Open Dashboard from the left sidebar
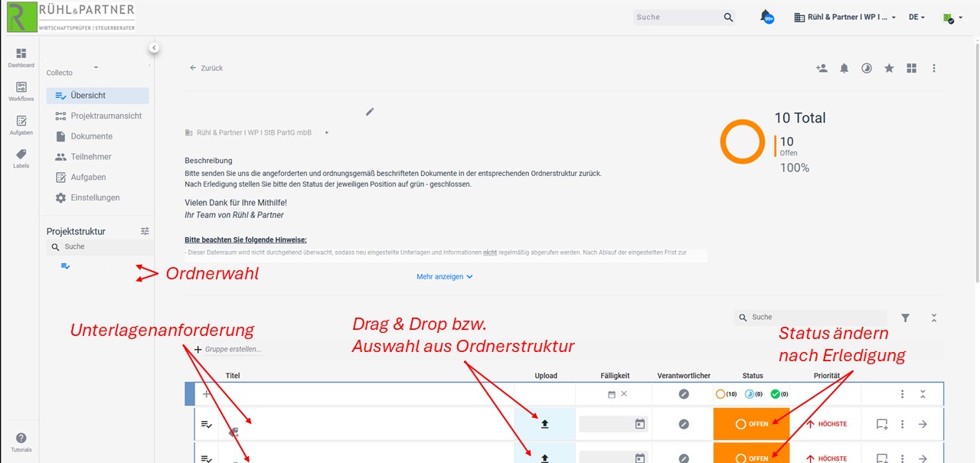 click(x=21, y=57)
